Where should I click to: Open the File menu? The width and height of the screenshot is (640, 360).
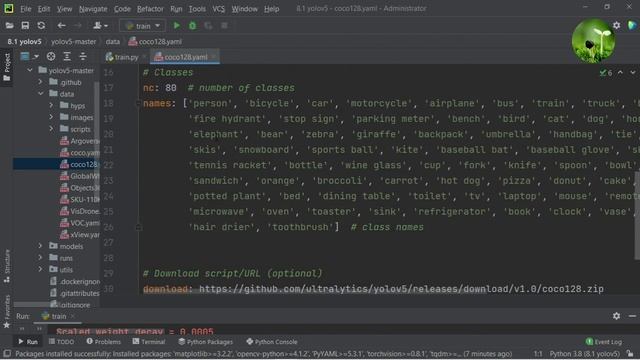pyautogui.click(x=26, y=9)
